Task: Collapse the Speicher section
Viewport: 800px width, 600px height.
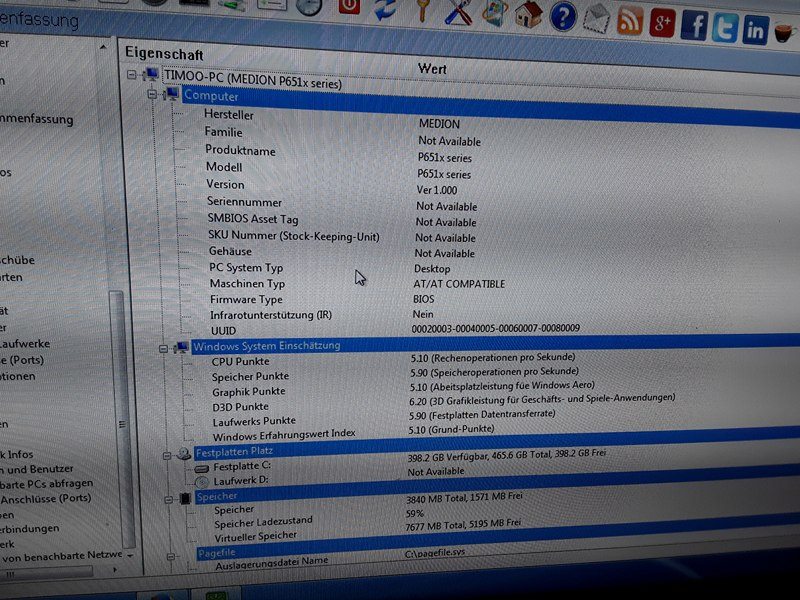Action: click(x=169, y=500)
